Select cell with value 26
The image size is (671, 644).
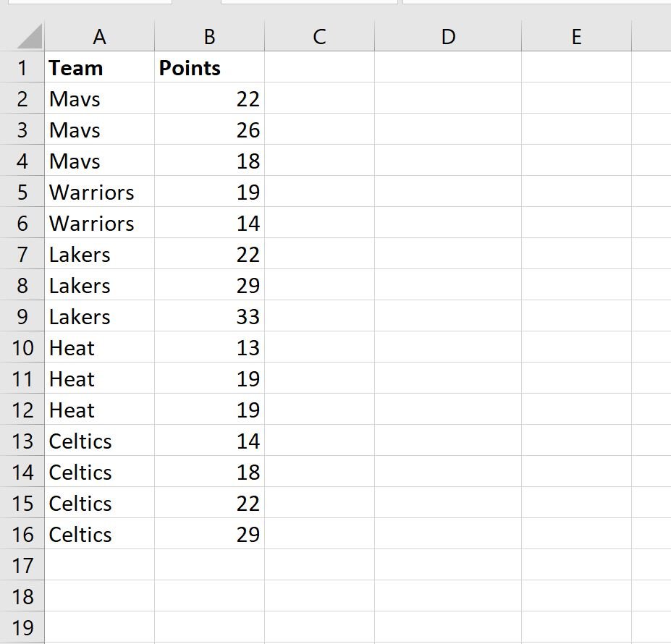(210, 130)
